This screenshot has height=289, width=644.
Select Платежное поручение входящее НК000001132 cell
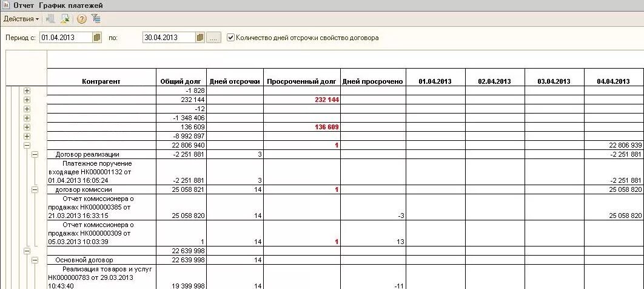pyautogui.click(x=101, y=172)
